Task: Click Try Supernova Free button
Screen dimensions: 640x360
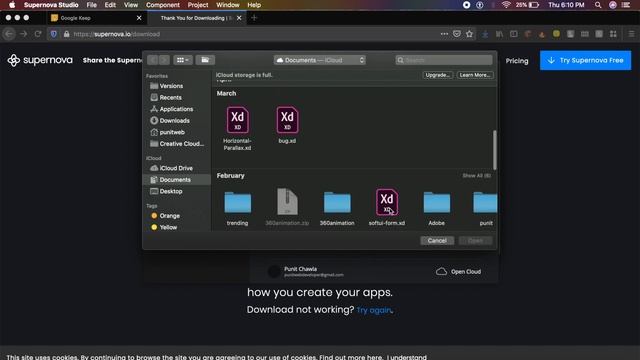Action: click(585, 60)
